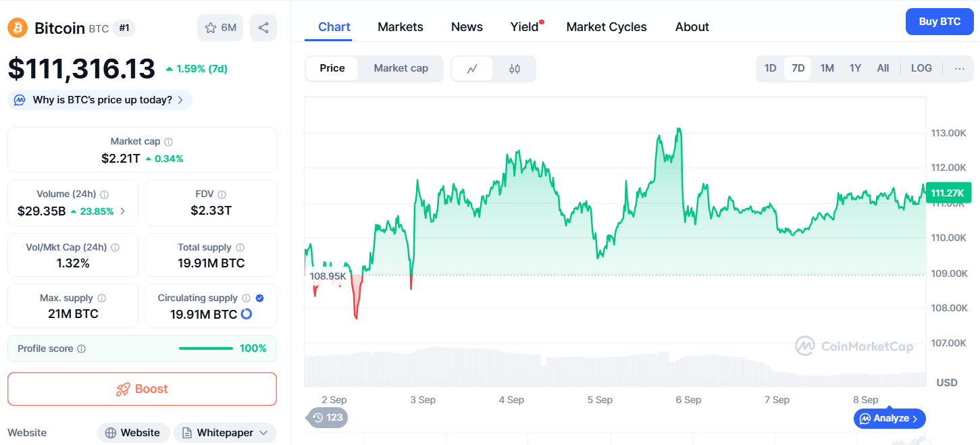980x445 pixels.
Task: Click the Buy BTC button
Action: (x=939, y=22)
